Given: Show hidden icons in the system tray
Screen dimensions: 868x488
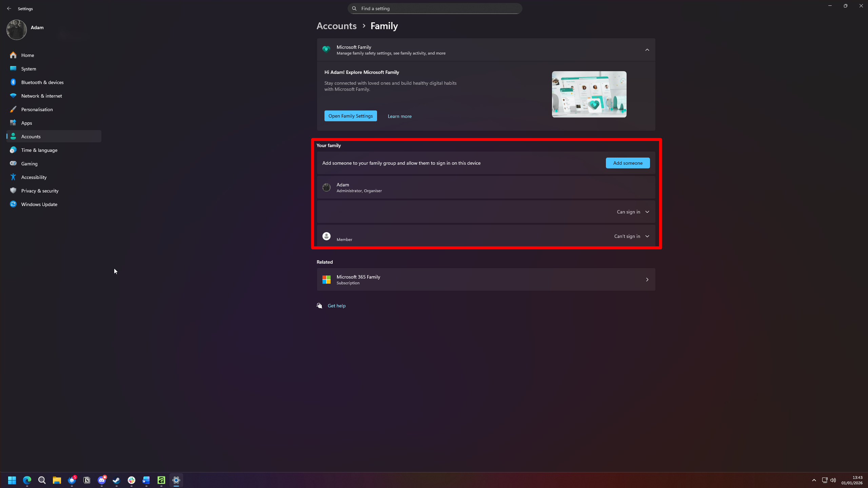Looking at the screenshot, I should [x=814, y=480].
